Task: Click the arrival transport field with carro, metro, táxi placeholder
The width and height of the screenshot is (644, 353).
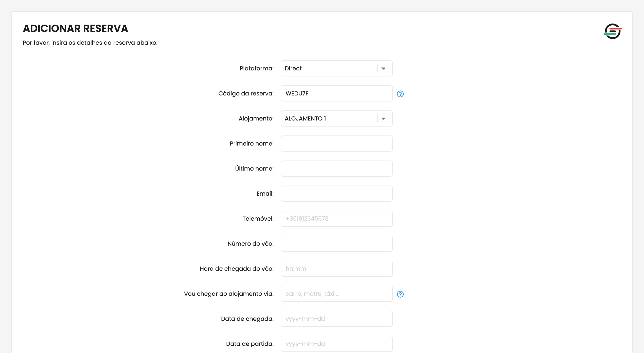Action: 337,294
